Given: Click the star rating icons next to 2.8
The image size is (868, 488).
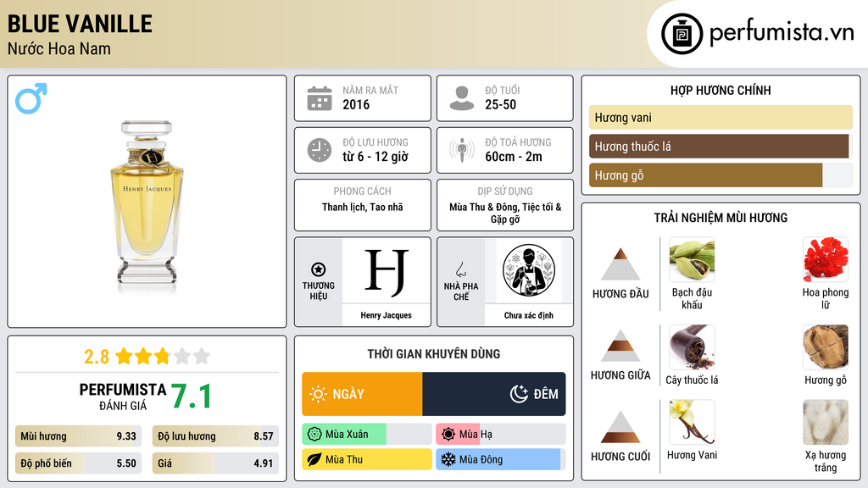Looking at the screenshot, I should 162,357.
